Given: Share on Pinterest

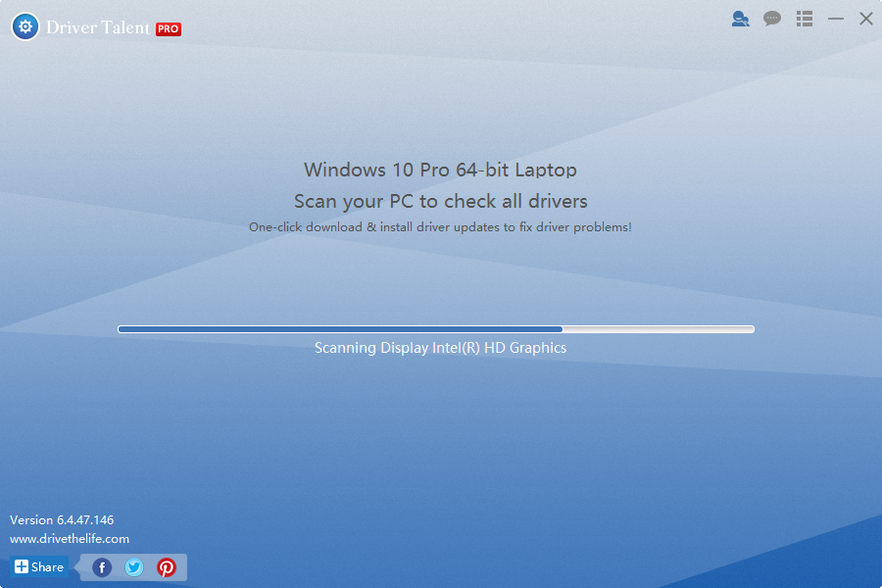Looking at the screenshot, I should click(166, 567).
